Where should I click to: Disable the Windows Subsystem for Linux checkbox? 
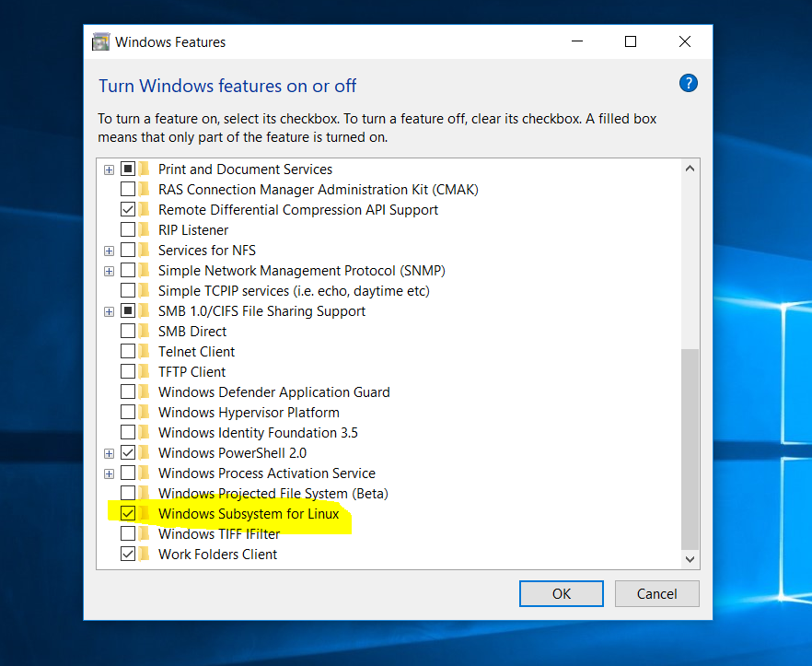click(x=127, y=513)
